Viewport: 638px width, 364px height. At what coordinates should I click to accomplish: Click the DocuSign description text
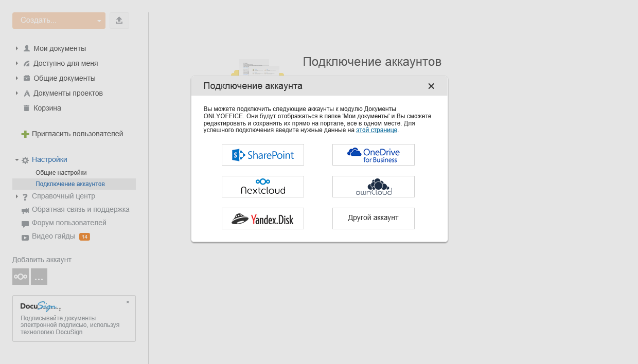pos(70,325)
